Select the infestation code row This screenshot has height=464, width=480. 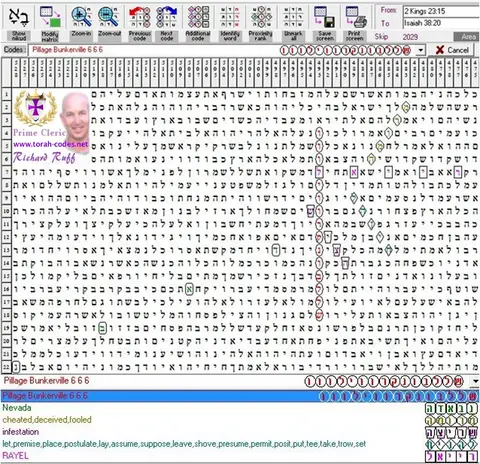point(240,432)
